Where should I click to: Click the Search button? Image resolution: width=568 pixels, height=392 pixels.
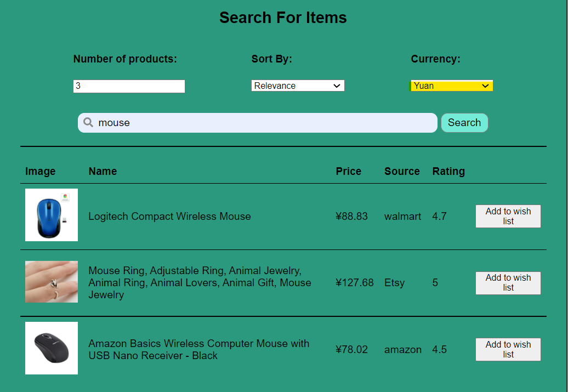pyautogui.click(x=464, y=123)
